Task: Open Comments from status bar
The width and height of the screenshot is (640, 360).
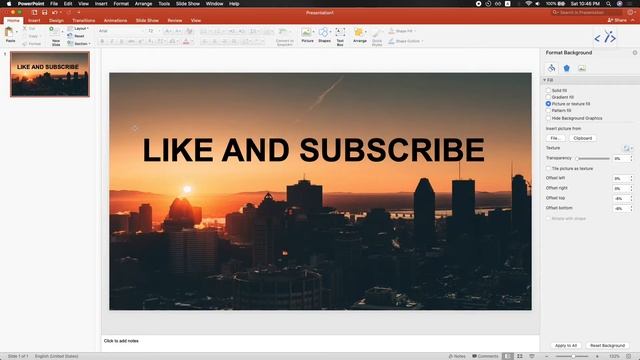Action: tap(485, 356)
